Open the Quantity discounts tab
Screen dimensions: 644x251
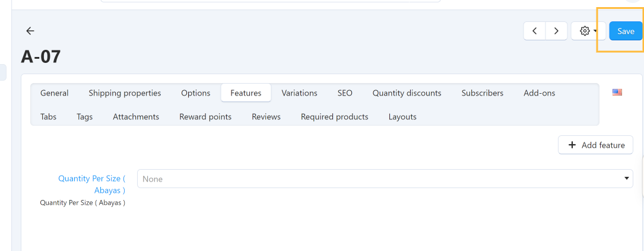(407, 93)
